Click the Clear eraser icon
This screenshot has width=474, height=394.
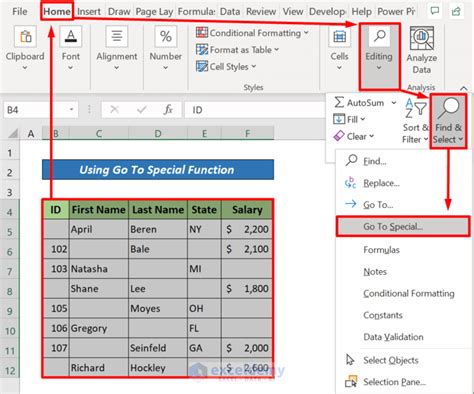tap(339, 136)
